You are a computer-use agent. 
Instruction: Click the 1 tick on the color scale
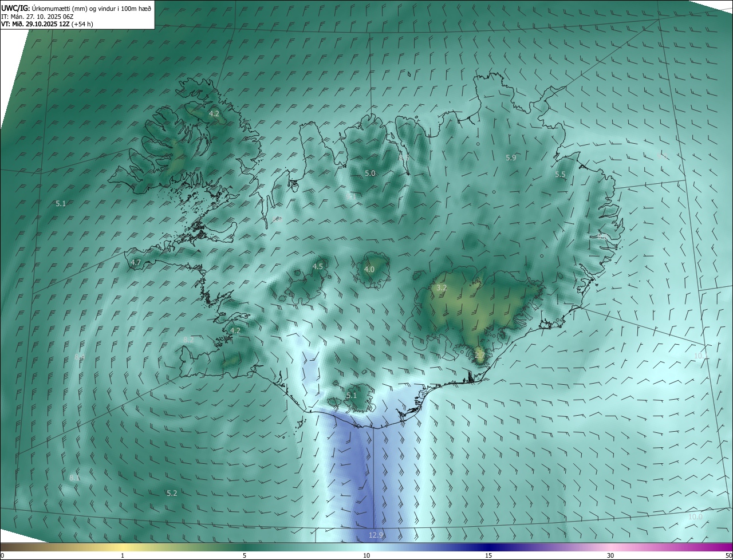click(x=123, y=555)
